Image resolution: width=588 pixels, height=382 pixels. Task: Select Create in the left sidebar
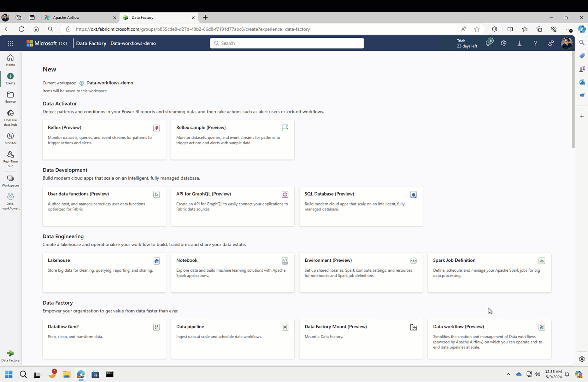[10, 79]
